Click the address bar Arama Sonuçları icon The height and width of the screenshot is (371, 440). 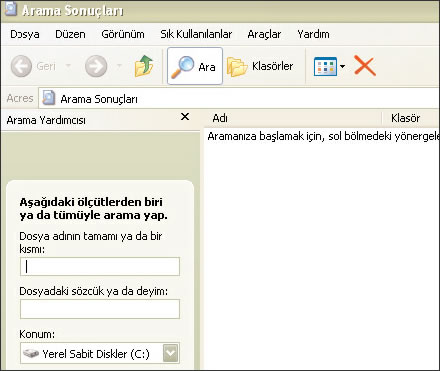pos(49,98)
